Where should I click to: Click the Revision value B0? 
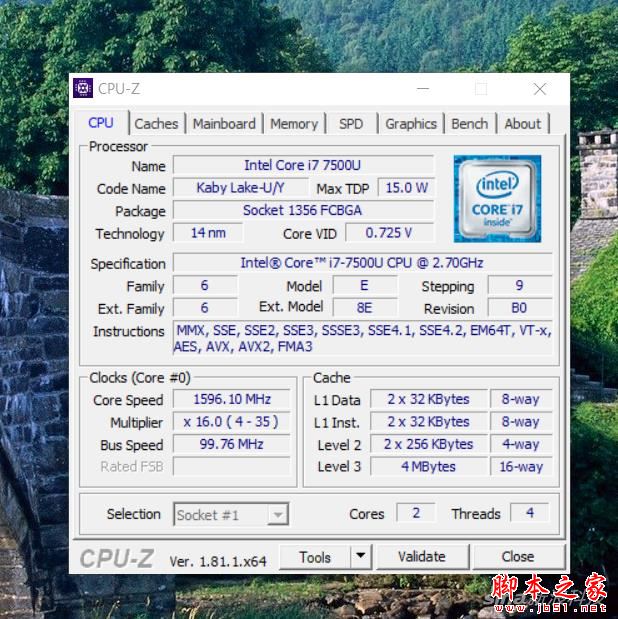[x=520, y=308]
